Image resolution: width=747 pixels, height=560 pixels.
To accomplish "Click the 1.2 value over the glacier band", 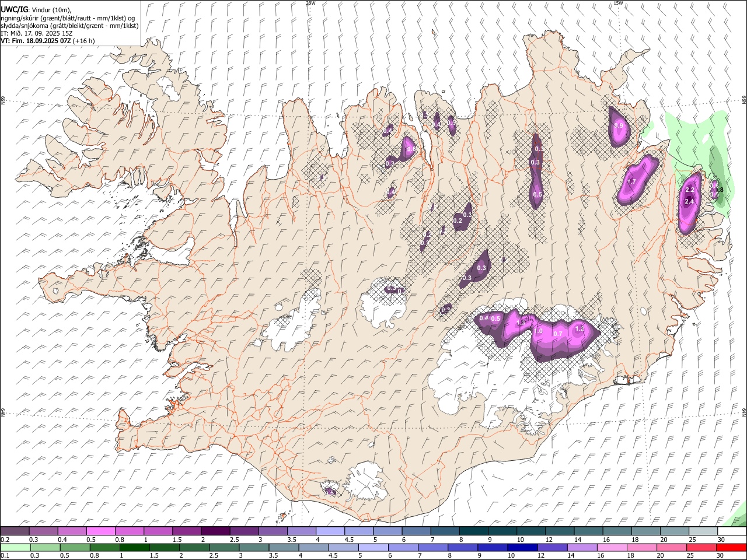I will (x=580, y=328).
